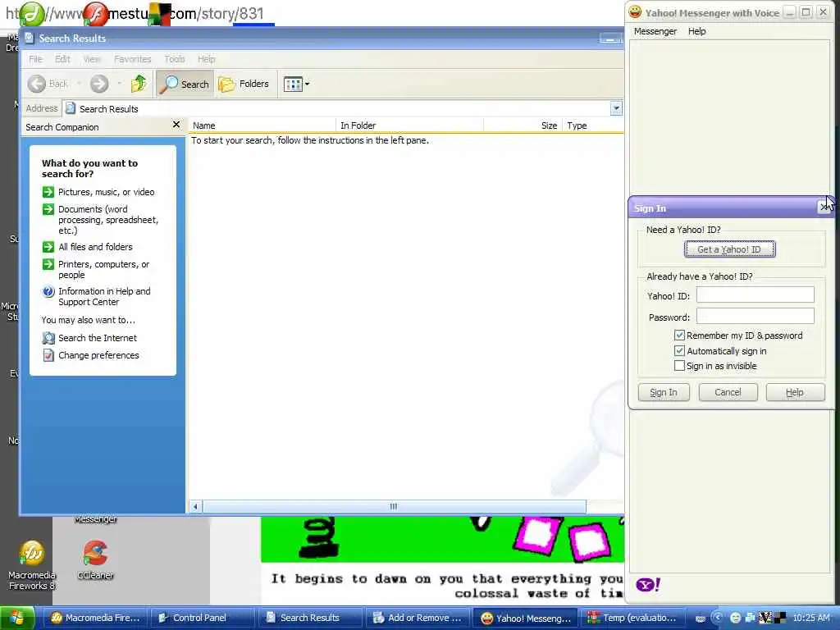The height and width of the screenshot is (630, 840).
Task: Switch to Yahoo! Messenger taskbar item
Action: [526, 619]
